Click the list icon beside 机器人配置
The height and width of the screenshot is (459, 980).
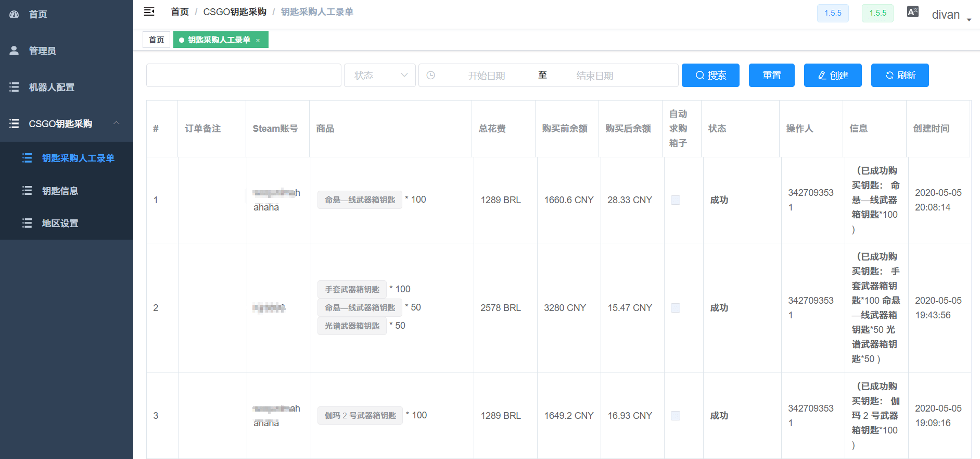14,87
